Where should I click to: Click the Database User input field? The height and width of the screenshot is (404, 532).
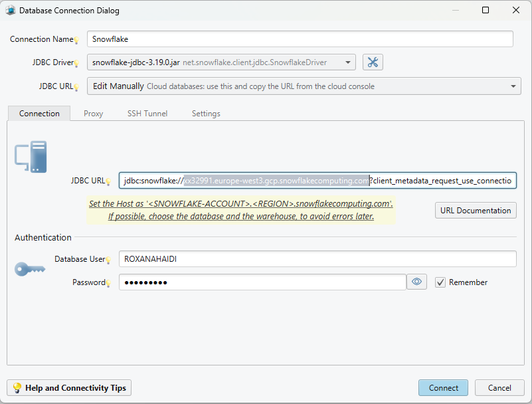[317, 259]
